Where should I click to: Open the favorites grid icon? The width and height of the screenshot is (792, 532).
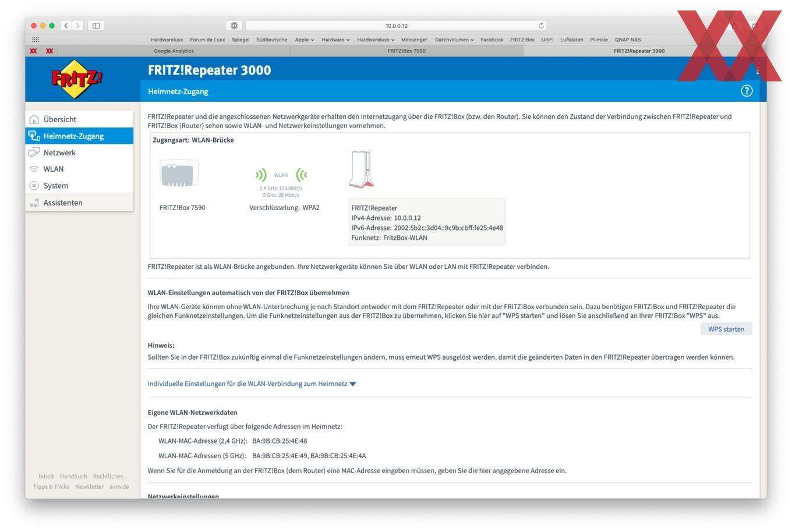tap(36, 40)
